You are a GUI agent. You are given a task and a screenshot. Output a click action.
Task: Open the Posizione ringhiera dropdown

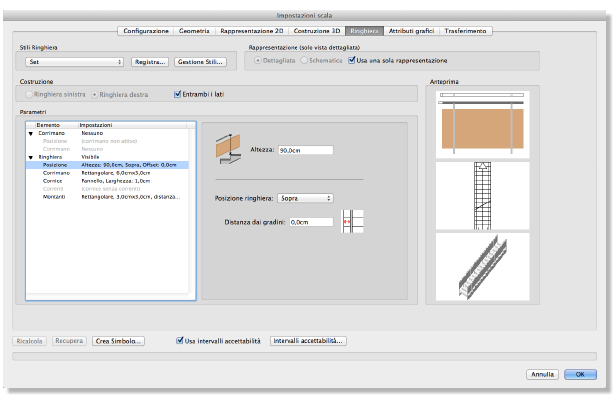(x=306, y=198)
